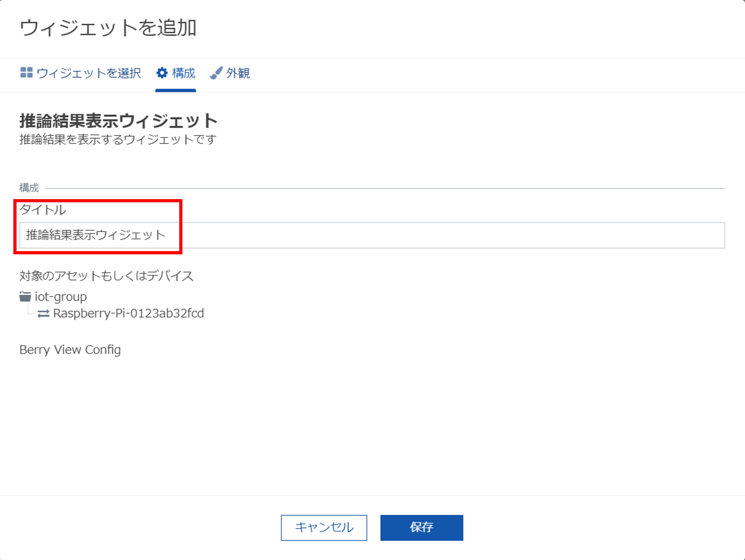
Task: Click the ウィジェットを追加 dialog title
Action: click(108, 28)
